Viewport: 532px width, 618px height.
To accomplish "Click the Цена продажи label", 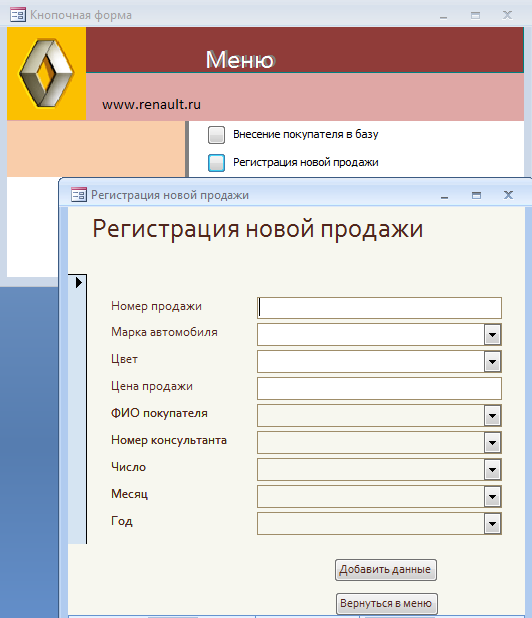I will coord(152,386).
